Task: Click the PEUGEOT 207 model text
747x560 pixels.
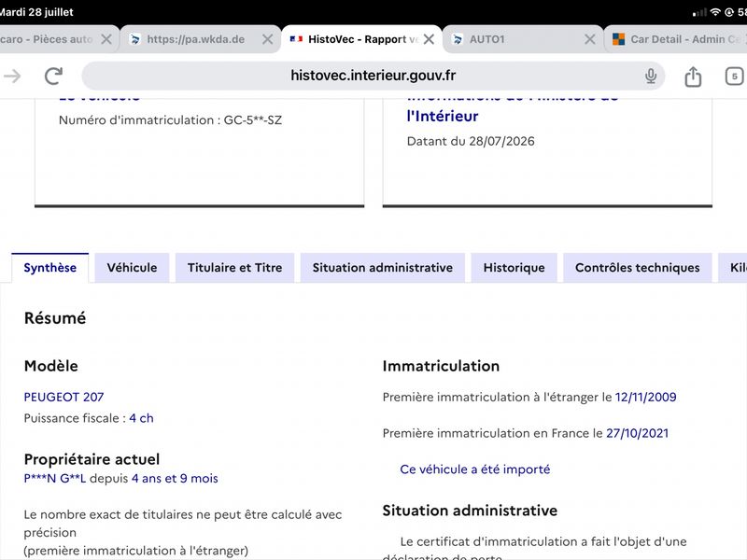Action: [x=63, y=398]
